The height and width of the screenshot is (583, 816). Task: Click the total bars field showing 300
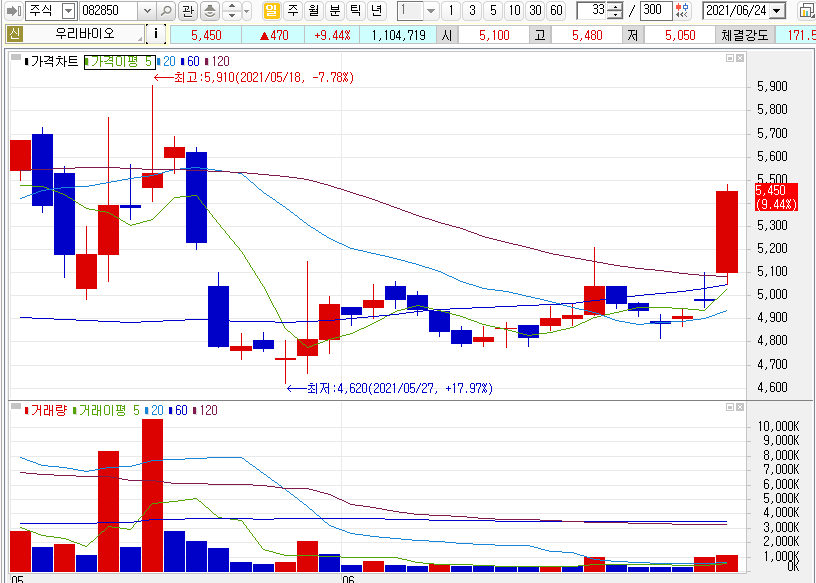coord(655,10)
